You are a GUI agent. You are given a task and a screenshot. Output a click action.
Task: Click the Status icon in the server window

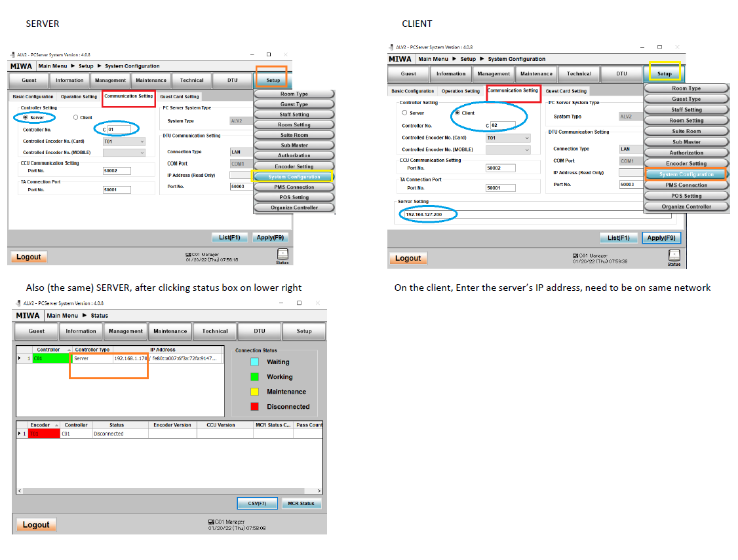282,255
